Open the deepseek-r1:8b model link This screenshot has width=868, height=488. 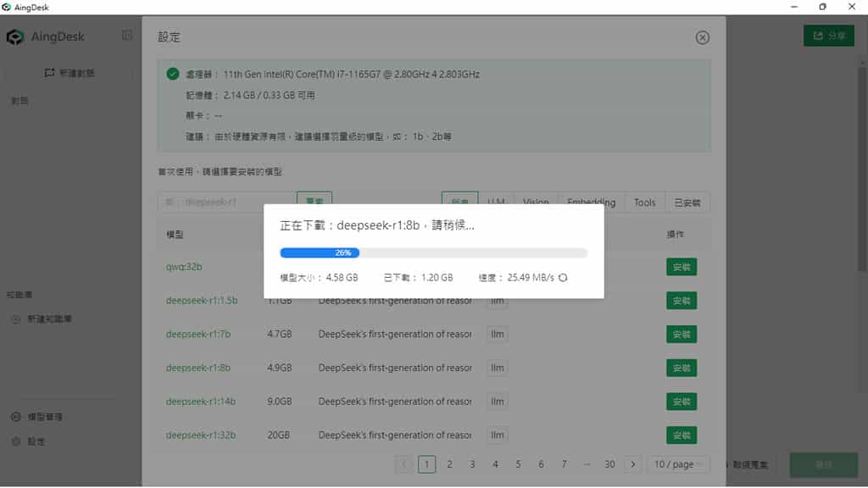click(x=198, y=368)
